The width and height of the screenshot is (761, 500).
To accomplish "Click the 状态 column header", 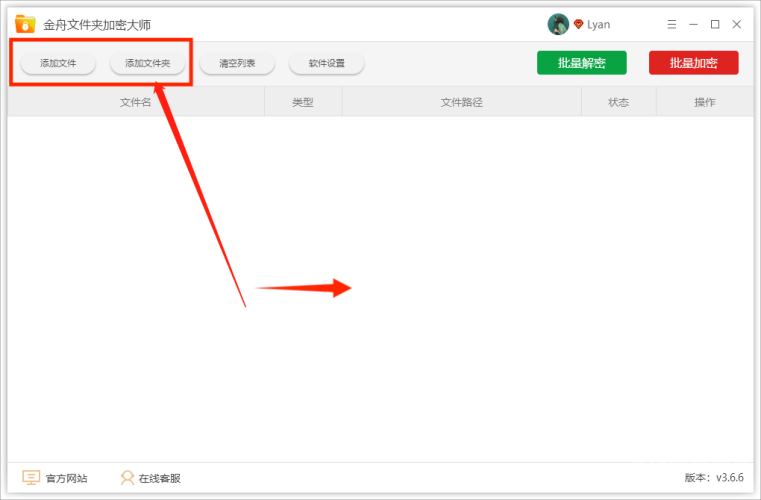I will 618,102.
